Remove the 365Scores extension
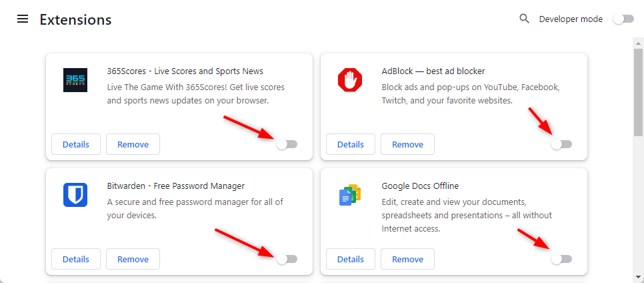Image resolution: width=644 pixels, height=283 pixels. coord(133,144)
